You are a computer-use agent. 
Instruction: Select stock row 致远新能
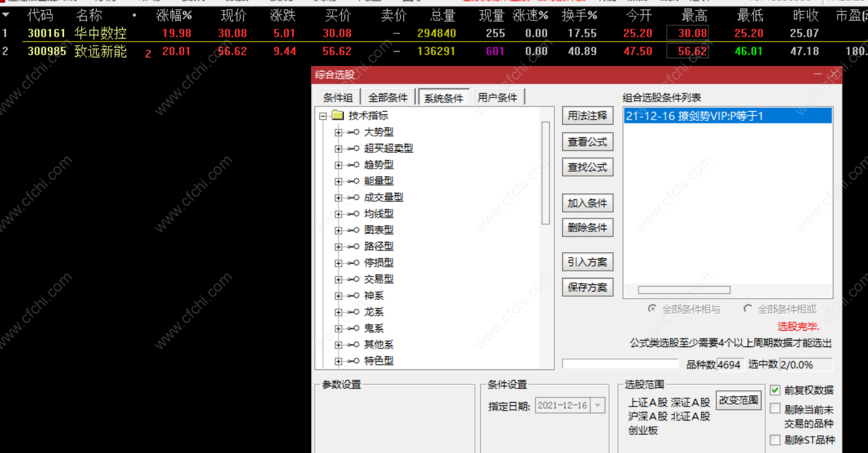click(x=434, y=51)
